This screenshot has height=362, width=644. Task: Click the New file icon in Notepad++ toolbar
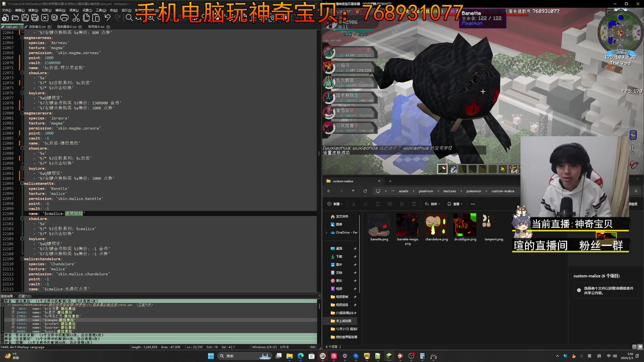click(5, 18)
